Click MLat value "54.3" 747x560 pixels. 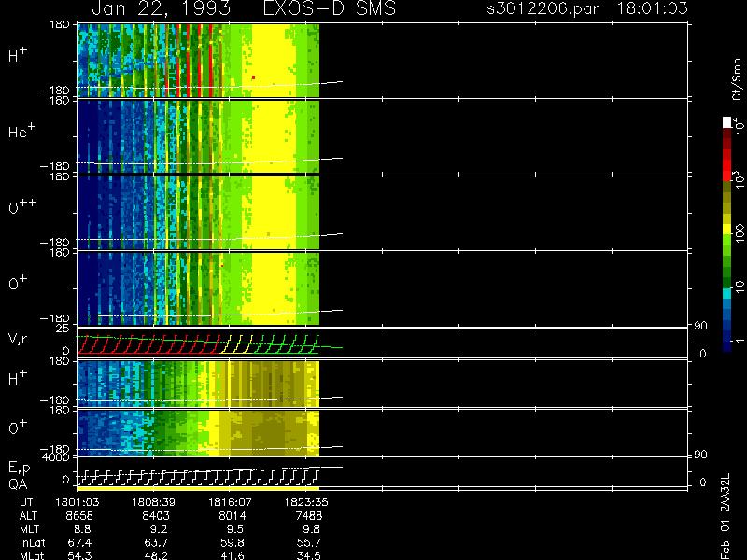tap(79, 555)
